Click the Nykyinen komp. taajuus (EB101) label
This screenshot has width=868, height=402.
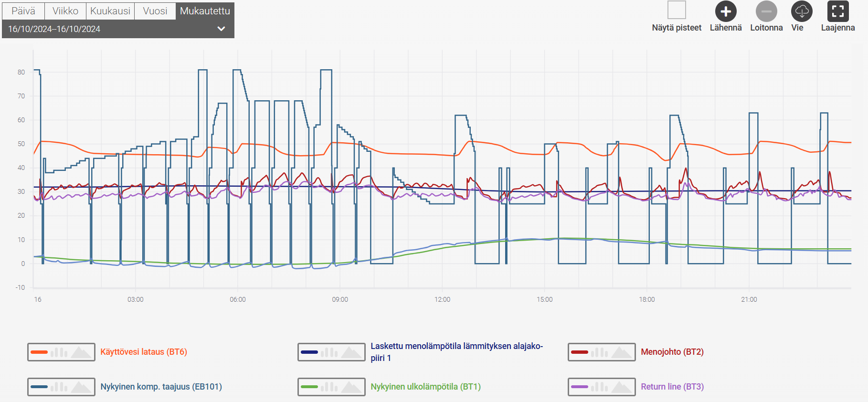point(161,387)
